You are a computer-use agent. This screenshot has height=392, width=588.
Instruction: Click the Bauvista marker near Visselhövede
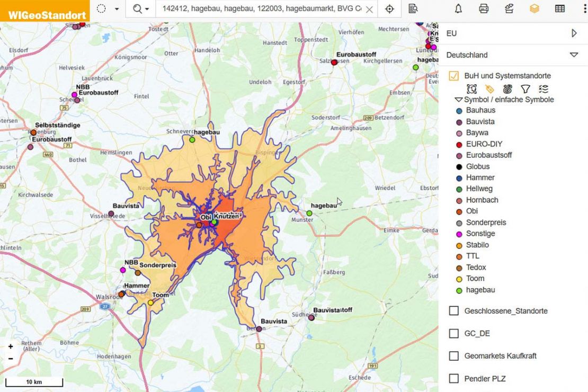click(111, 214)
